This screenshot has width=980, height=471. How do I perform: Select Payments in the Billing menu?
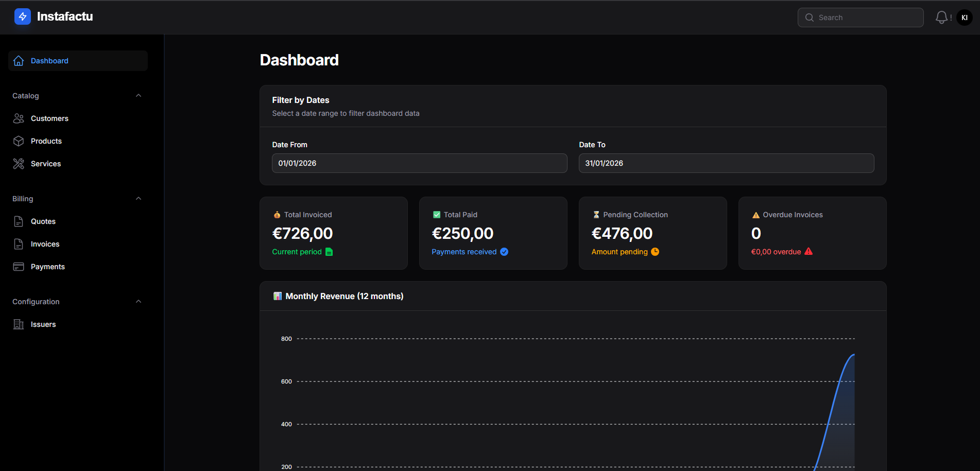(47, 267)
